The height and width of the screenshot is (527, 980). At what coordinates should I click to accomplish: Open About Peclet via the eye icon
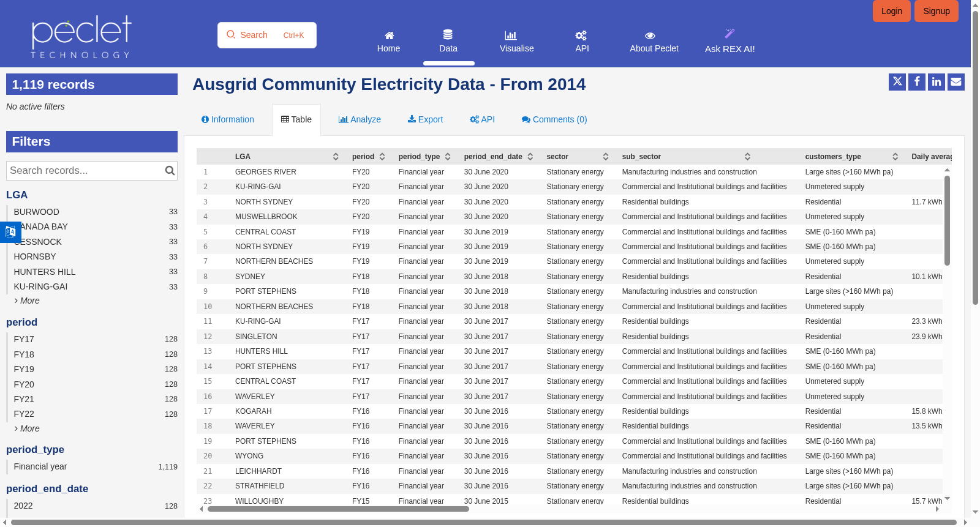coord(650,36)
